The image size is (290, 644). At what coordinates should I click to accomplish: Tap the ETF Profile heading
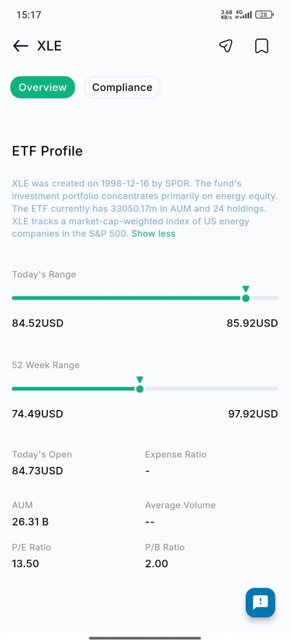pyautogui.click(x=47, y=151)
